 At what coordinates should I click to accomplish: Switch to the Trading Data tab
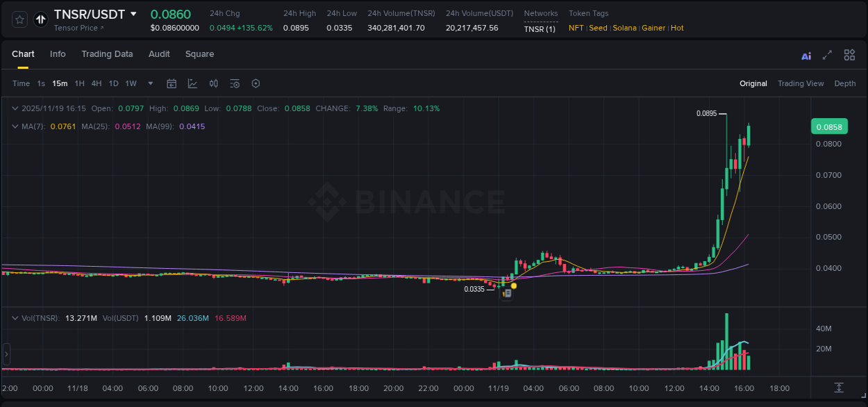point(107,54)
